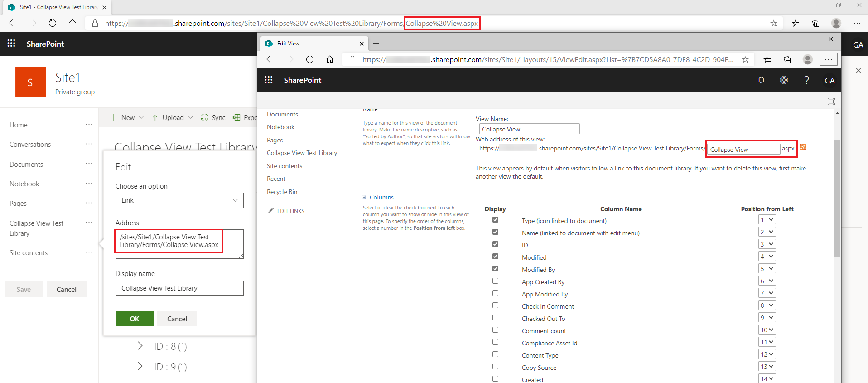Open the settings gear in Edit View window

[784, 80]
